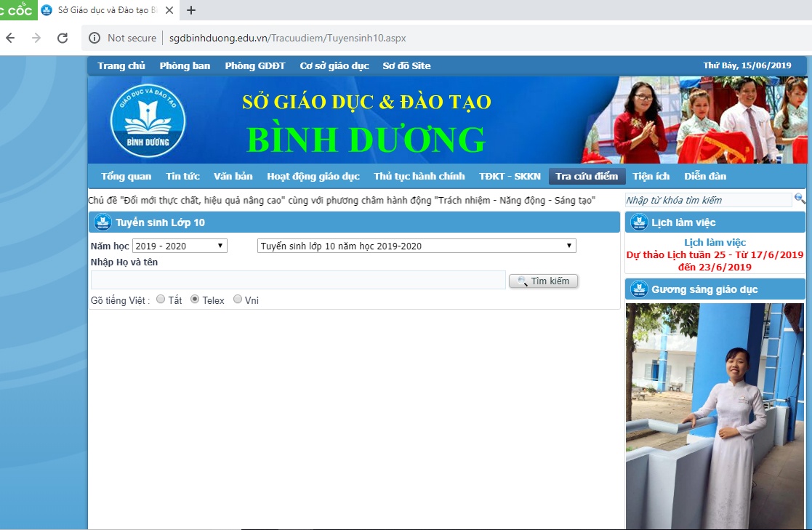
Task: Open Cơ sở giáo dục menu item
Action: pyautogui.click(x=334, y=66)
